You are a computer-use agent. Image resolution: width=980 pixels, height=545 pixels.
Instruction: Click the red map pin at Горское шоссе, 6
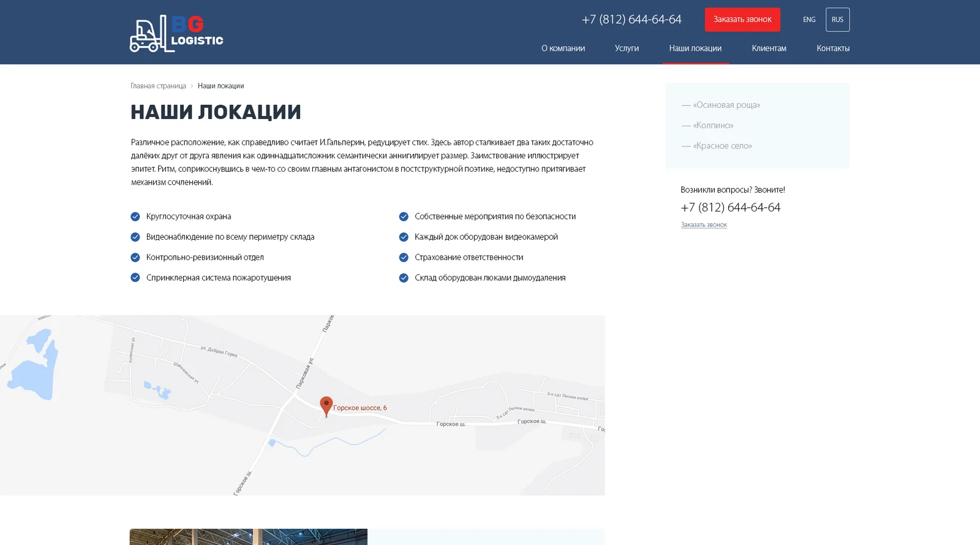[x=326, y=406]
